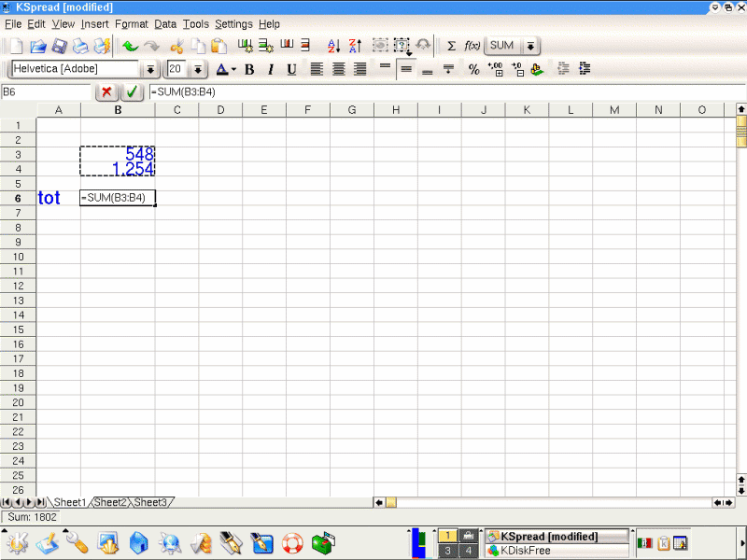The image size is (747, 560).
Task: Expand the Helvetica font family dropdown
Action: coord(149,69)
